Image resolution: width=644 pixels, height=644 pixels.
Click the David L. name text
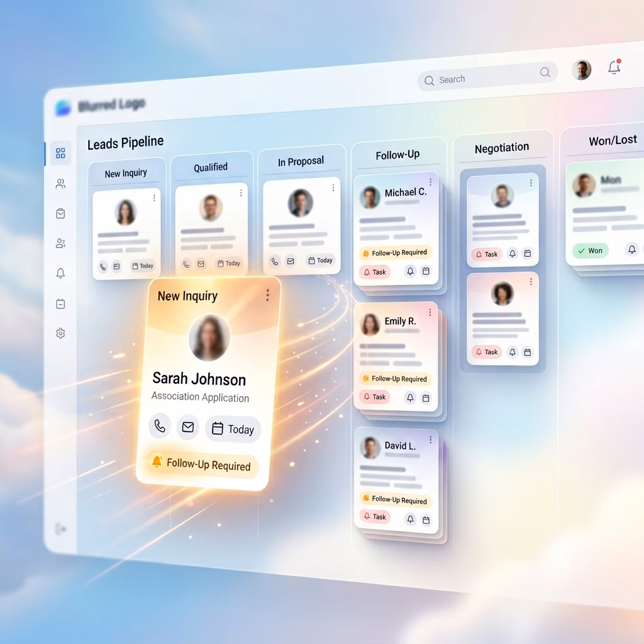tap(400, 446)
